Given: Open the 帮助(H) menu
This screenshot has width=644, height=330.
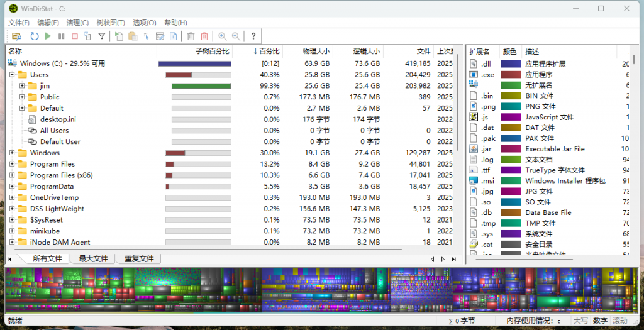Looking at the screenshot, I should tap(176, 23).
